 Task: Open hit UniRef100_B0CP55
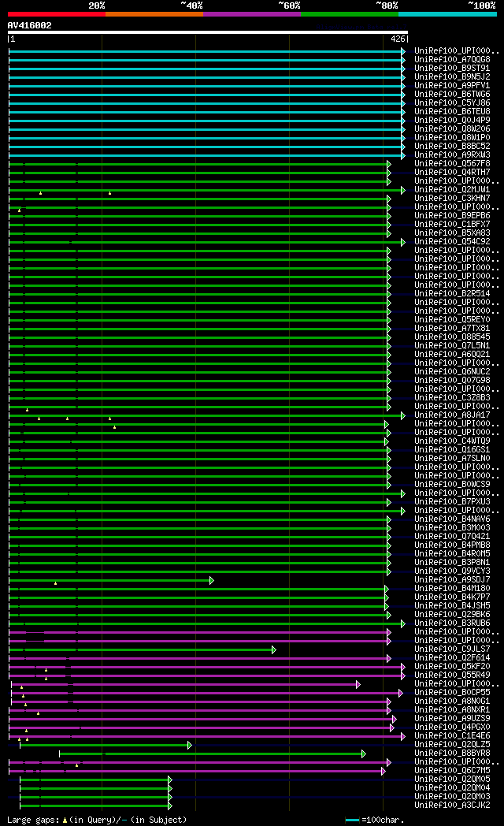pos(452,692)
